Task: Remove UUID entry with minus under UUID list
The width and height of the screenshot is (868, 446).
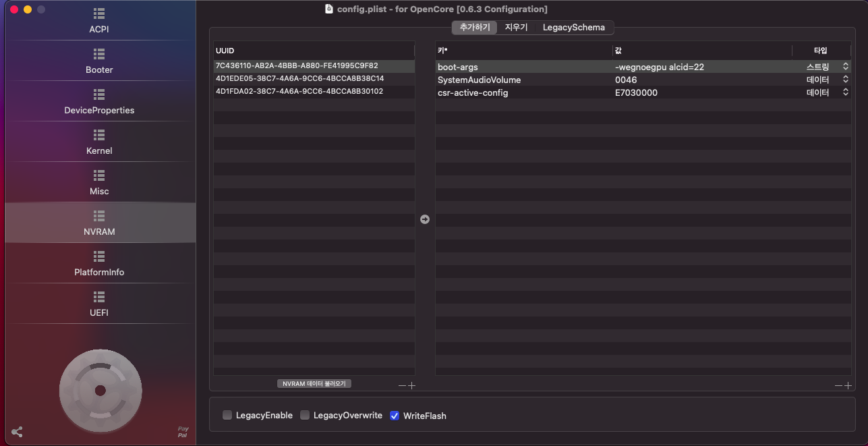Action: 402,386
